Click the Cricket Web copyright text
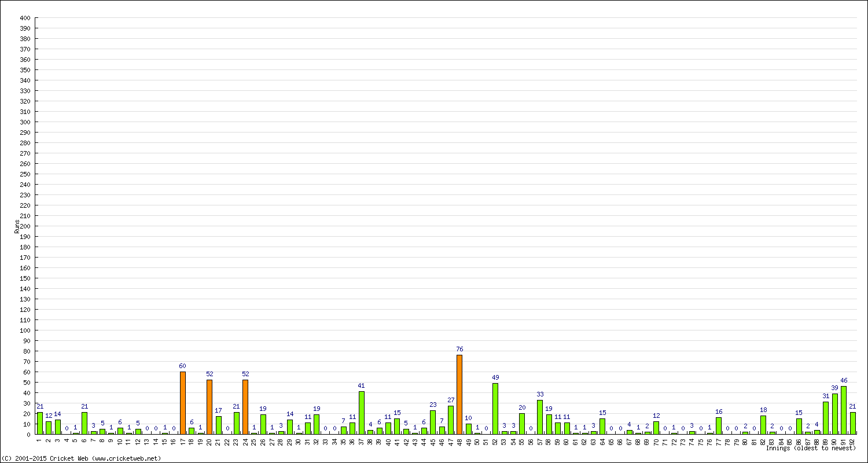This screenshot has width=868, height=463. pos(81,458)
